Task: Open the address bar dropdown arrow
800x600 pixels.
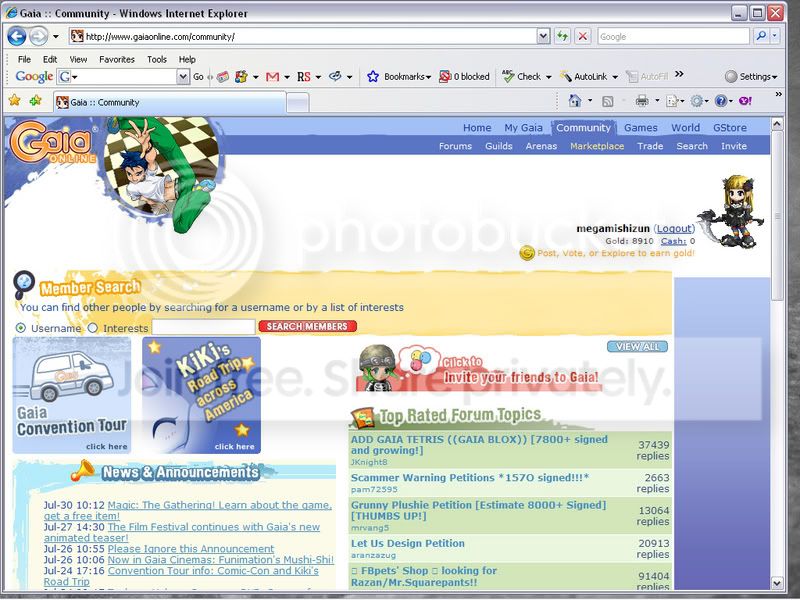Action: (543, 36)
